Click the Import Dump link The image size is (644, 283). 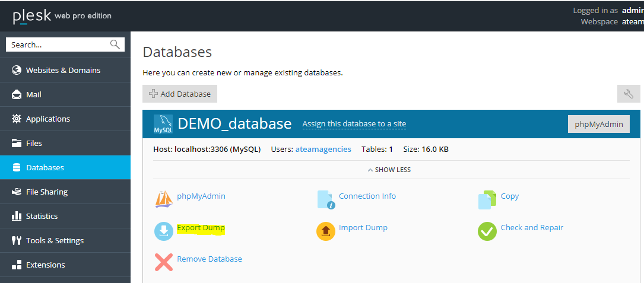[363, 228]
